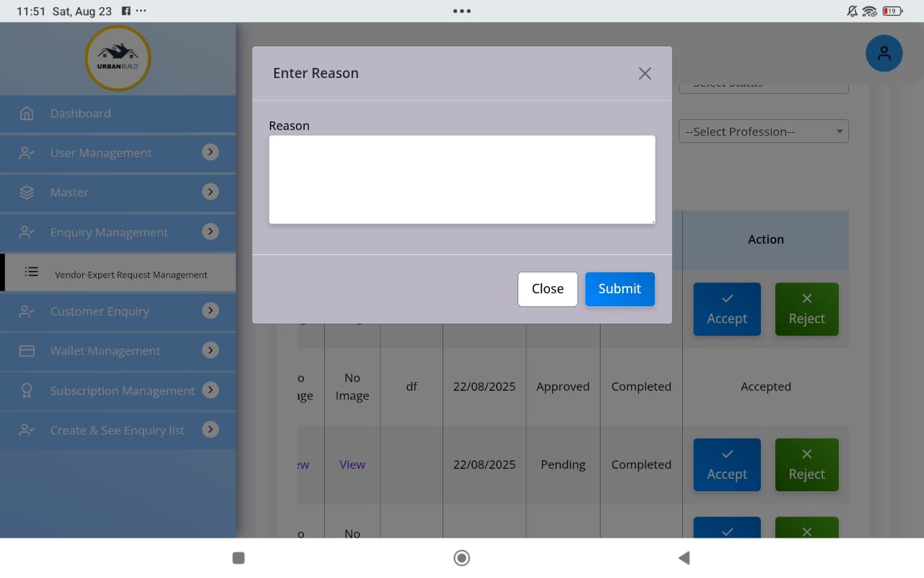The width and height of the screenshot is (924, 578).
Task: Expand the User Management submenu arrow
Action: pos(210,152)
